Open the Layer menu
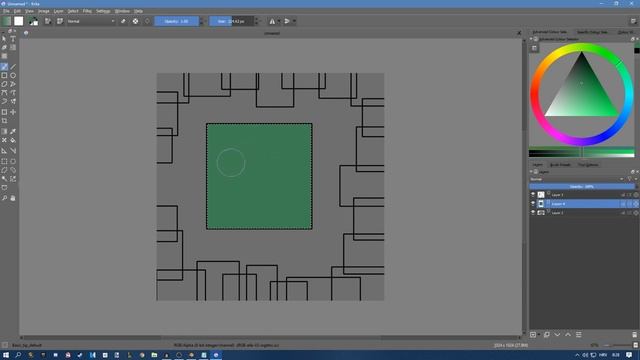 click(58, 11)
